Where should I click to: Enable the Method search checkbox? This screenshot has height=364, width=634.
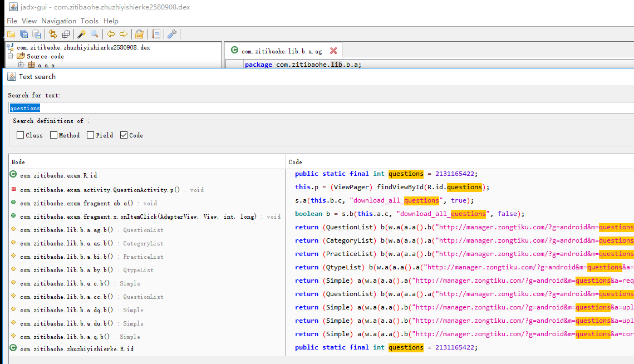(x=53, y=135)
